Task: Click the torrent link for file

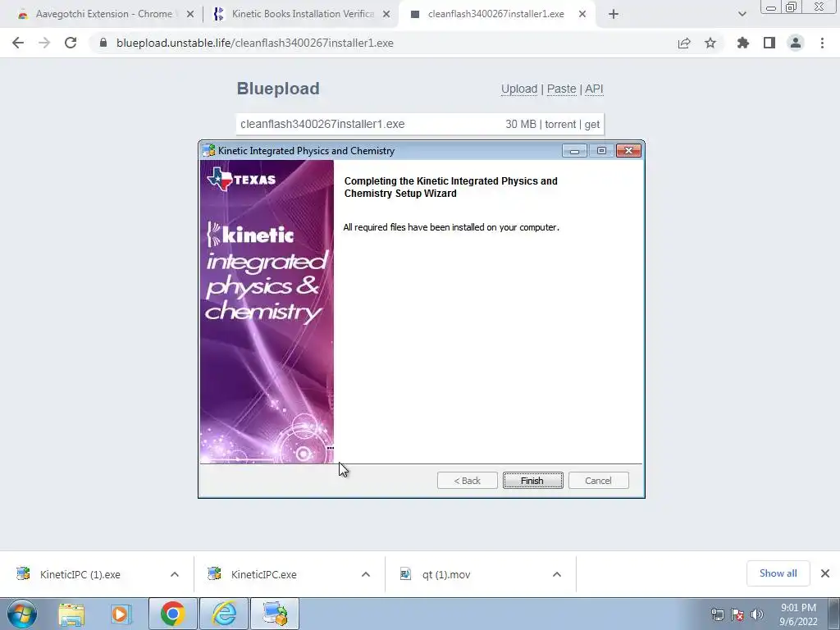Action: pos(560,125)
